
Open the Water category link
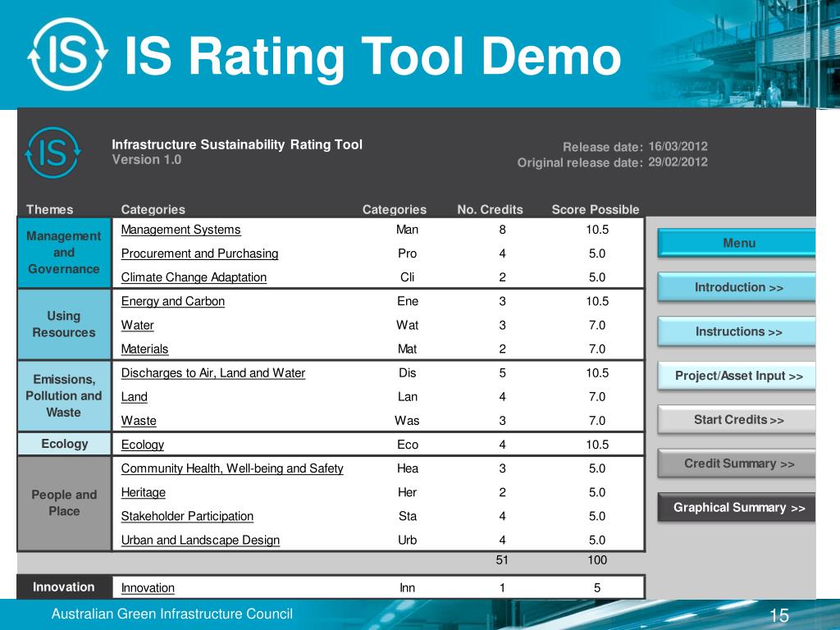pyautogui.click(x=137, y=325)
